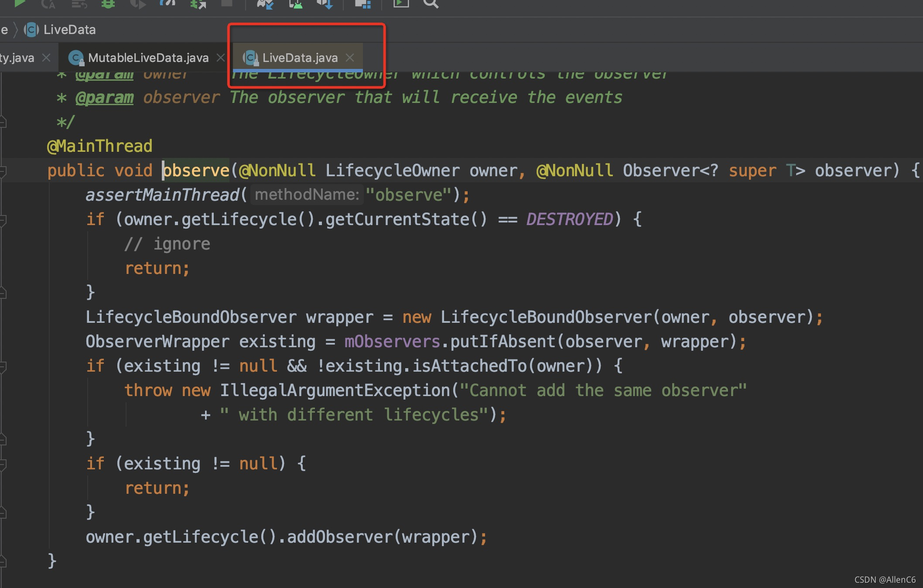Image resolution: width=923 pixels, height=588 pixels.
Task: Click the Profile app gauge icon
Action: click(x=168, y=3)
